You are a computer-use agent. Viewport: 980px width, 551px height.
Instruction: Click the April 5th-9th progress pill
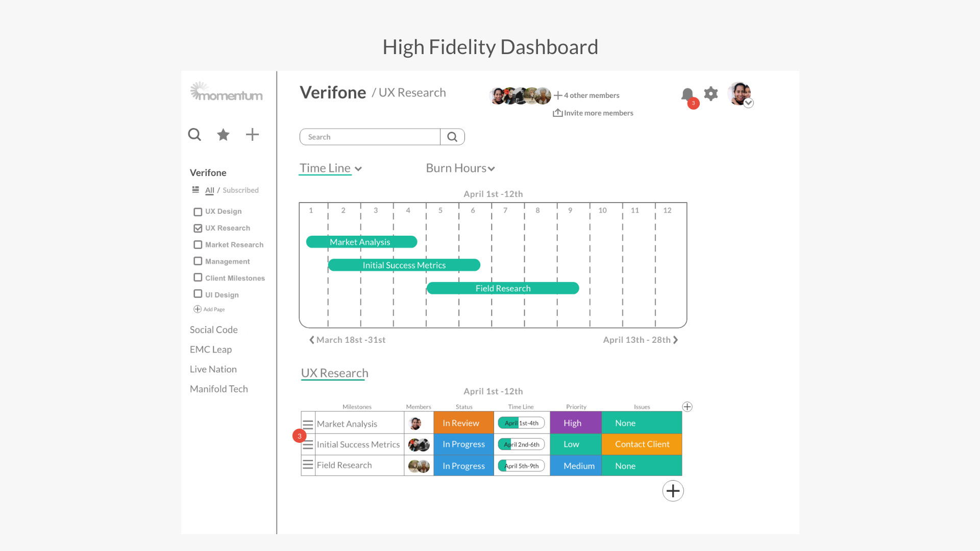[522, 466]
